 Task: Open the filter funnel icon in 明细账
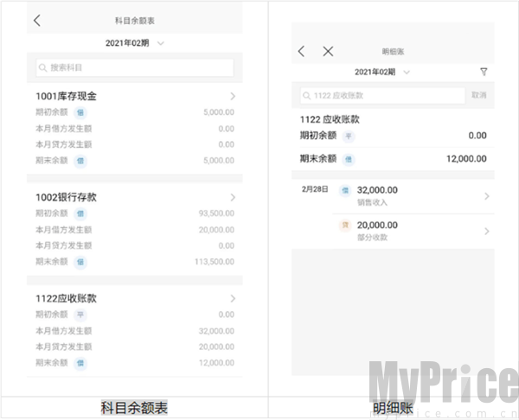(x=484, y=72)
